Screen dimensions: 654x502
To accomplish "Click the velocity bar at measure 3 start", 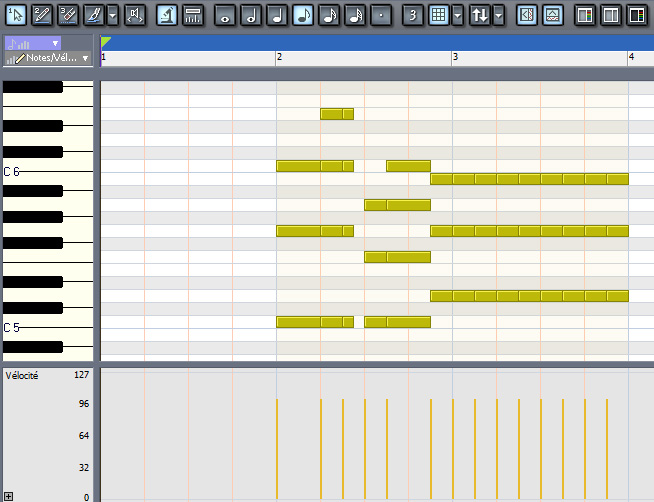I will (x=453, y=449).
